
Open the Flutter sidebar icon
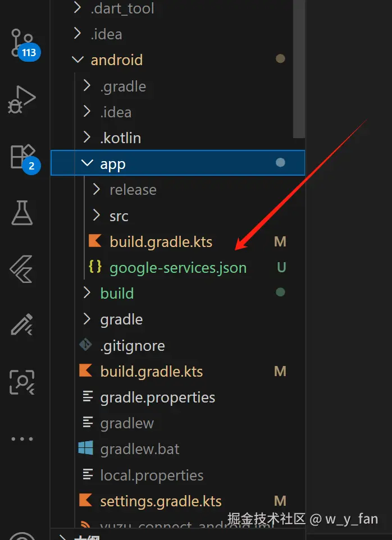pos(22,268)
